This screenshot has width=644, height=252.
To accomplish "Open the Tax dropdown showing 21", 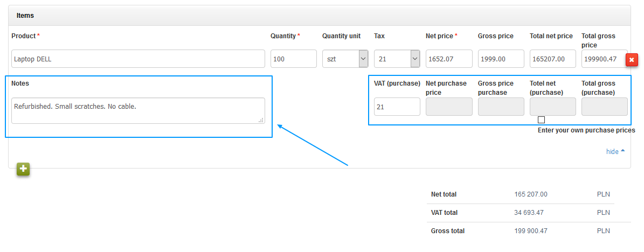I will click(x=397, y=59).
